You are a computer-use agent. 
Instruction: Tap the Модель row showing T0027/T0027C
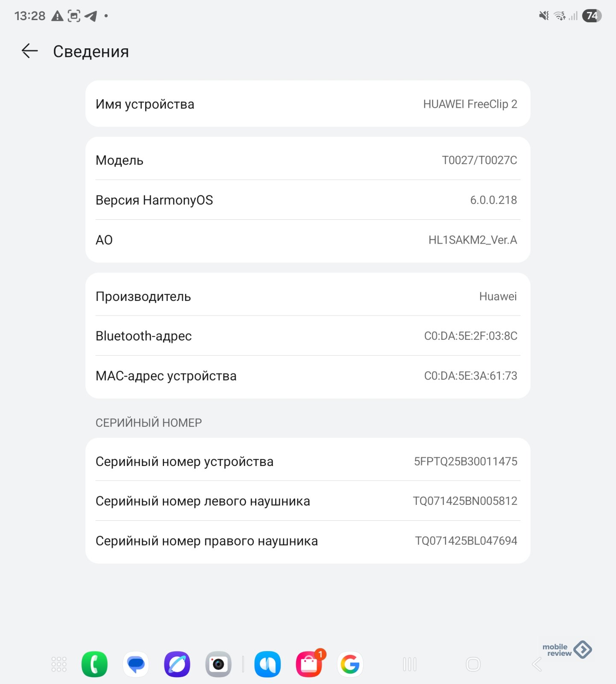click(308, 160)
